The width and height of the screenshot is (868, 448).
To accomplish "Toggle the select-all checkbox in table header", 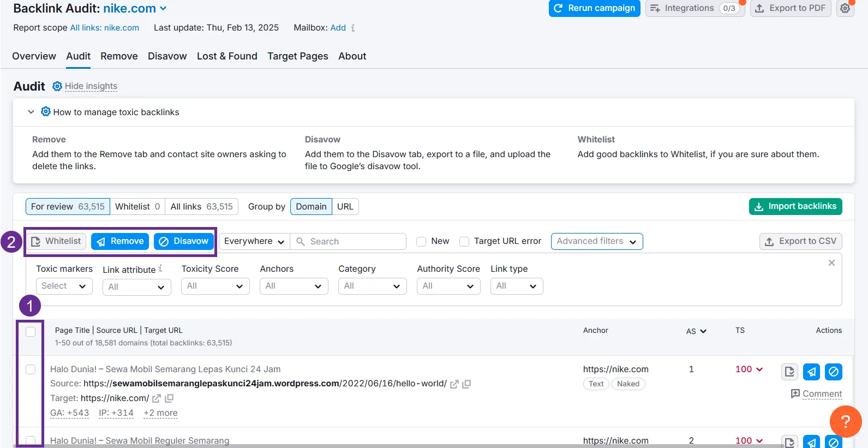I will point(31,332).
